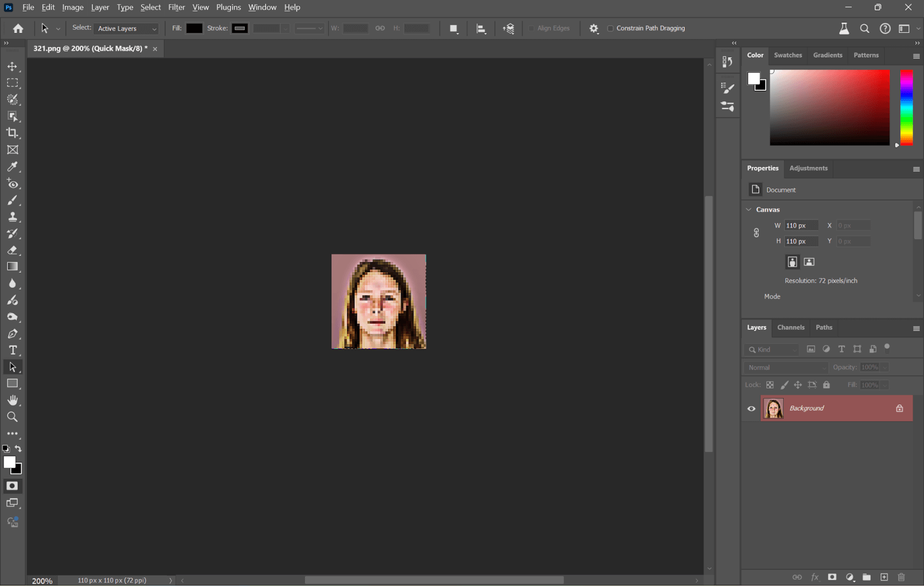
Task: Open the Stroke color swatch
Action: coord(240,28)
